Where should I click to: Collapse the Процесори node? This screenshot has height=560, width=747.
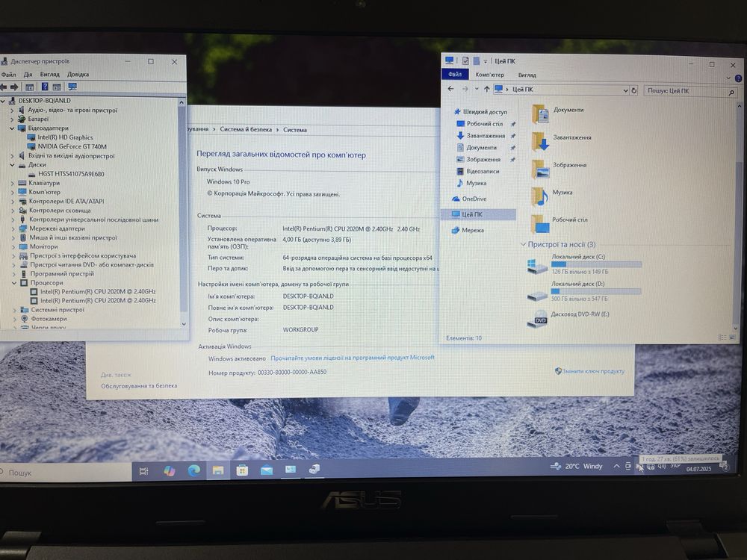click(x=13, y=282)
